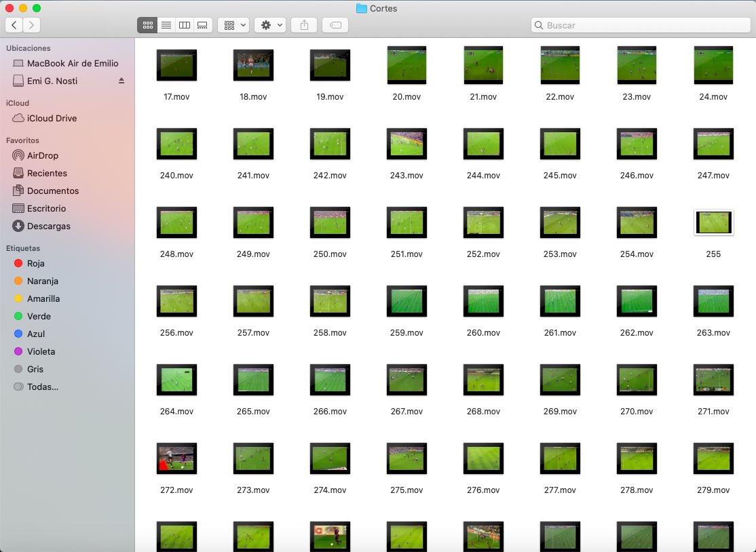Open AirDrop from the sidebar
Image resolution: width=756 pixels, height=552 pixels.
pyautogui.click(x=67, y=155)
